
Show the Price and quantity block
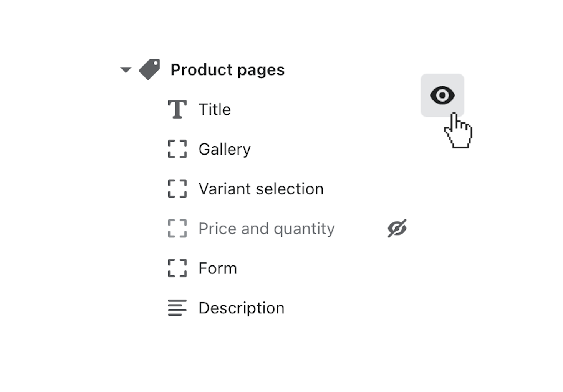(x=397, y=229)
